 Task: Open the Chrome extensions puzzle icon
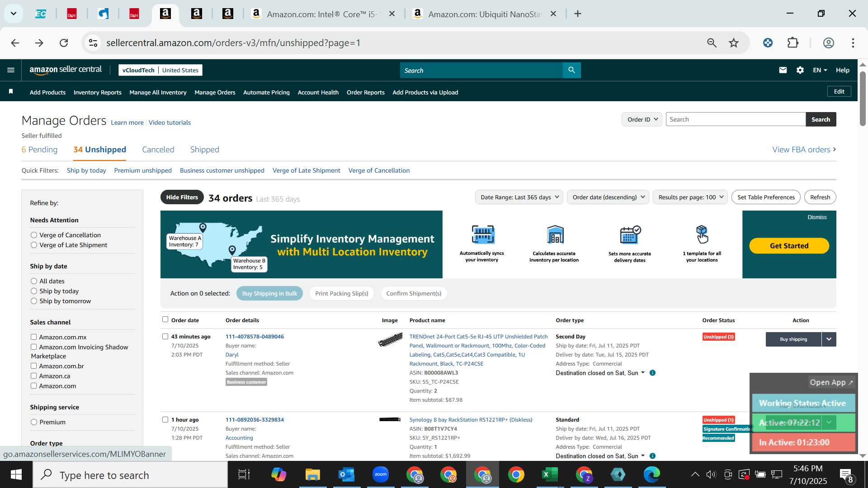pos(793,43)
